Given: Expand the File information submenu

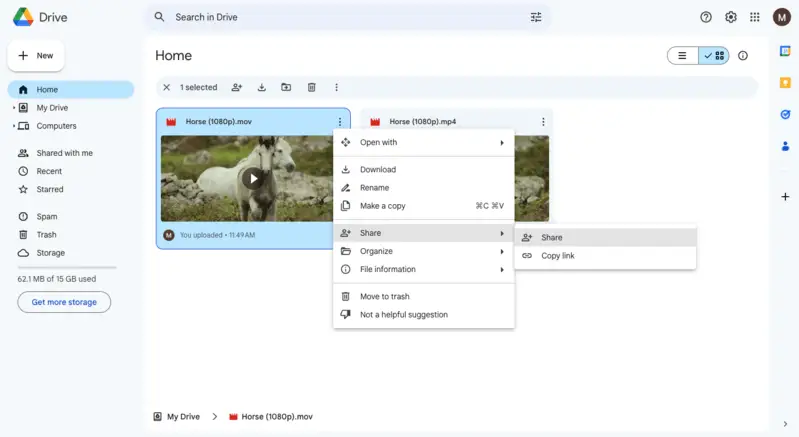Looking at the screenshot, I should click(x=423, y=269).
